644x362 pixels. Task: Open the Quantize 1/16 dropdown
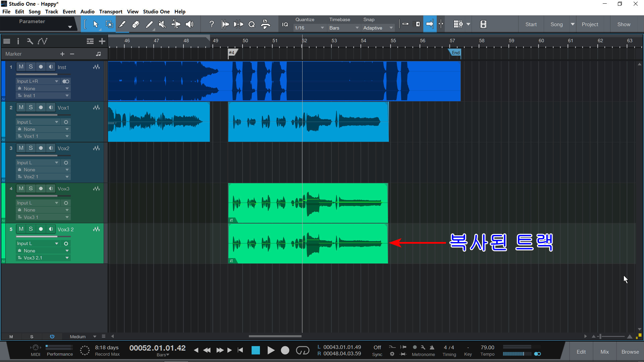(309, 28)
